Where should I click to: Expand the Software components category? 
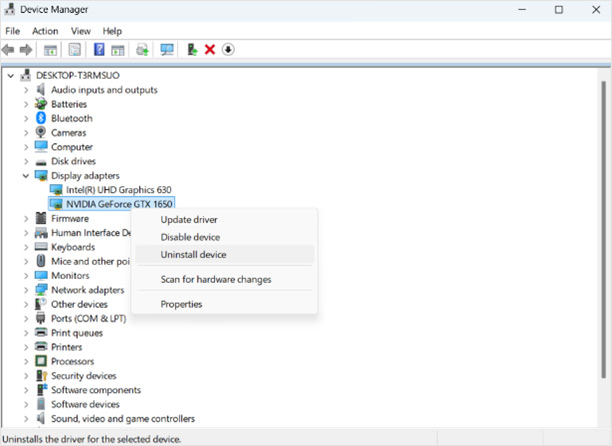(x=26, y=390)
